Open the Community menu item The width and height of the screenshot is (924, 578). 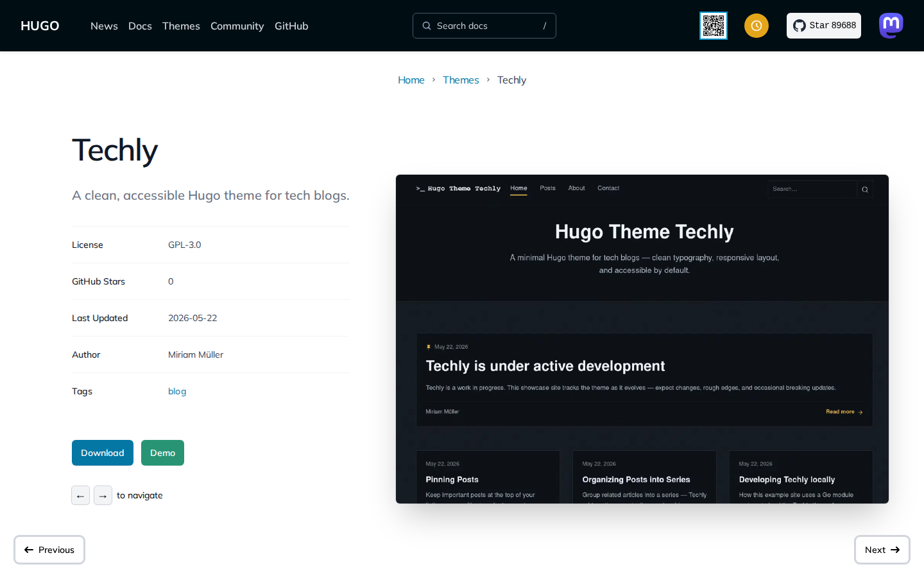[237, 26]
